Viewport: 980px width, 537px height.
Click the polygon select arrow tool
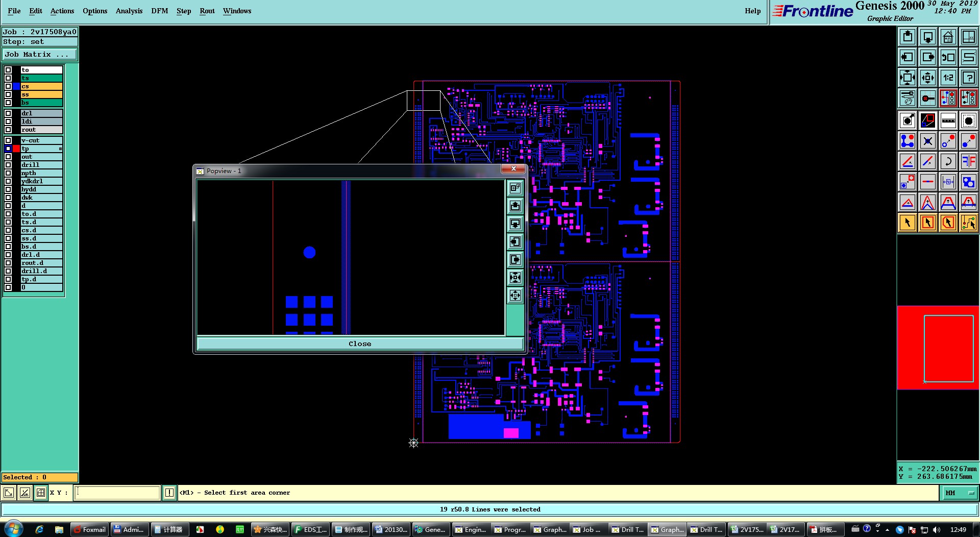coord(948,223)
